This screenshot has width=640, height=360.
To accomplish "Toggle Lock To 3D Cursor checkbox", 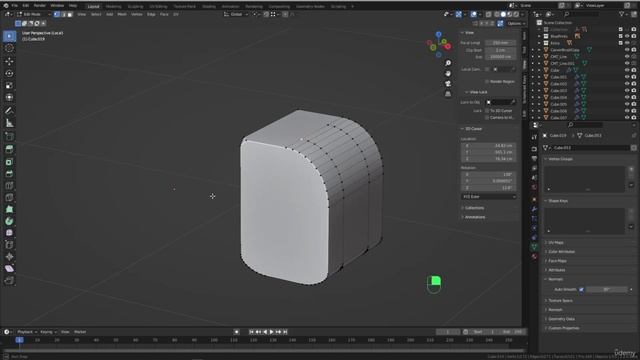I will click(x=487, y=111).
